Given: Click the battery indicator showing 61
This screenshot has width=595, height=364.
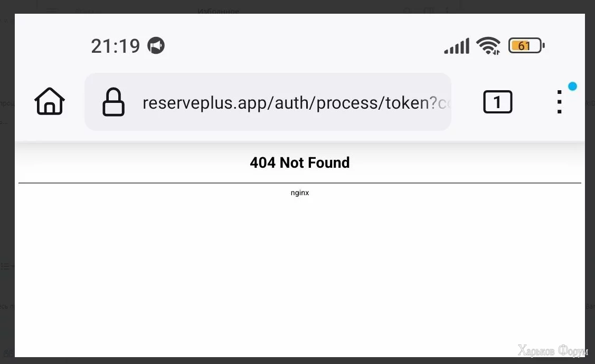Looking at the screenshot, I should coord(527,45).
